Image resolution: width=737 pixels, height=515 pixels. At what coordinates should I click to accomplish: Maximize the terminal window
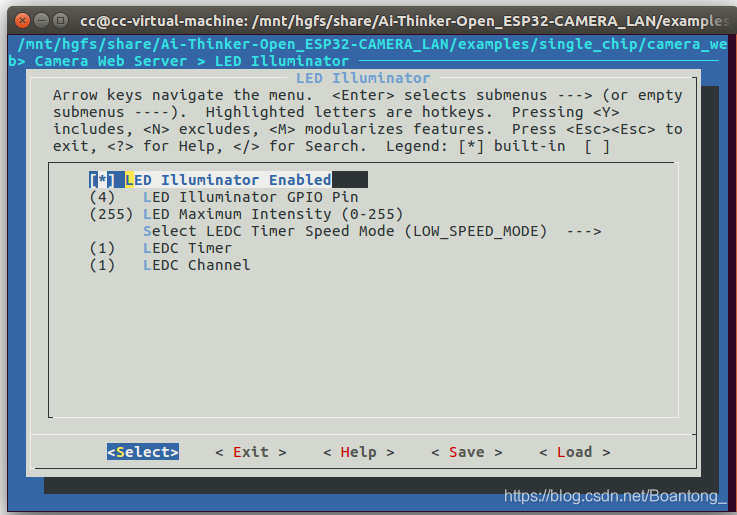coord(60,21)
